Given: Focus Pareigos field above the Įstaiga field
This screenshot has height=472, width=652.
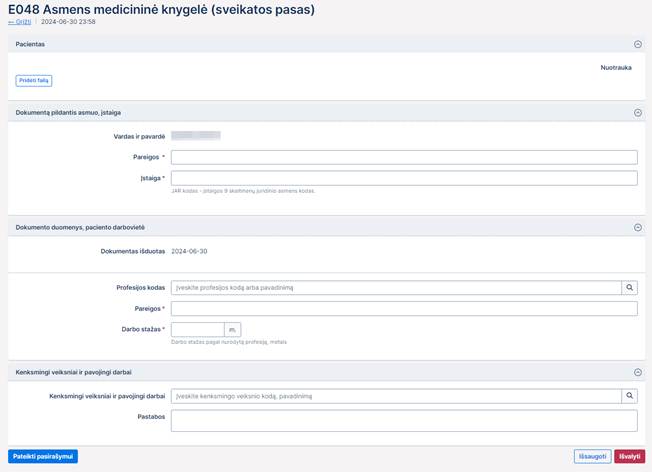Looking at the screenshot, I should click(404, 157).
